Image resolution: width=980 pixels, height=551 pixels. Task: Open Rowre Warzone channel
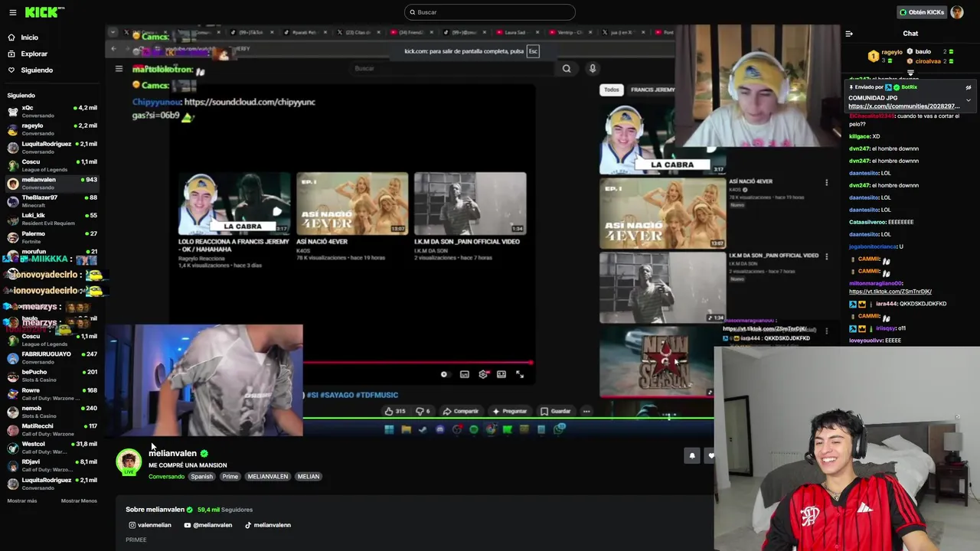click(52, 393)
